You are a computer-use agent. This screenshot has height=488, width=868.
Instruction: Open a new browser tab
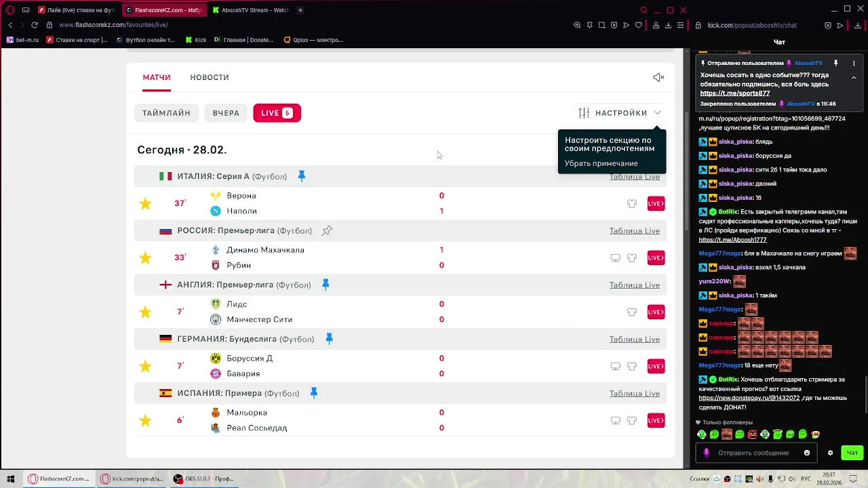(x=300, y=10)
